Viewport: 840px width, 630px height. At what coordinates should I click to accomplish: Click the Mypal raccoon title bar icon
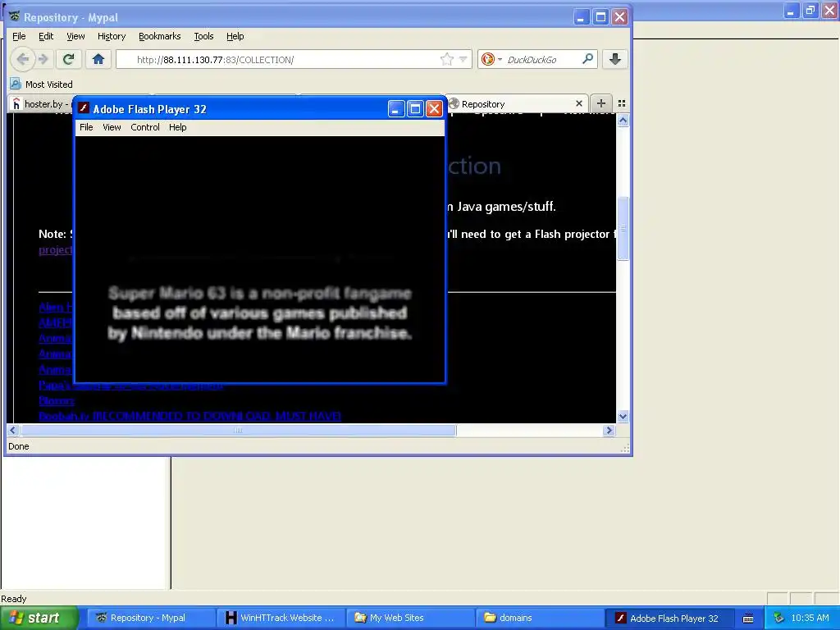pyautogui.click(x=15, y=16)
